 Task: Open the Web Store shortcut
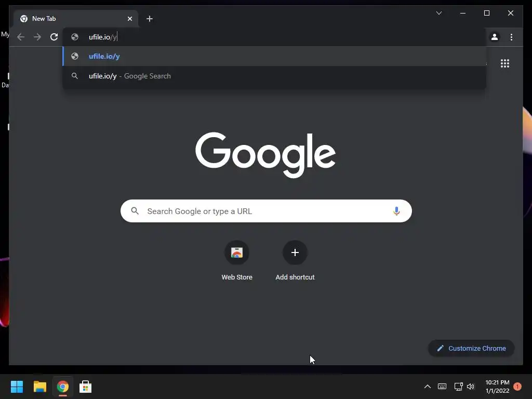tap(237, 261)
